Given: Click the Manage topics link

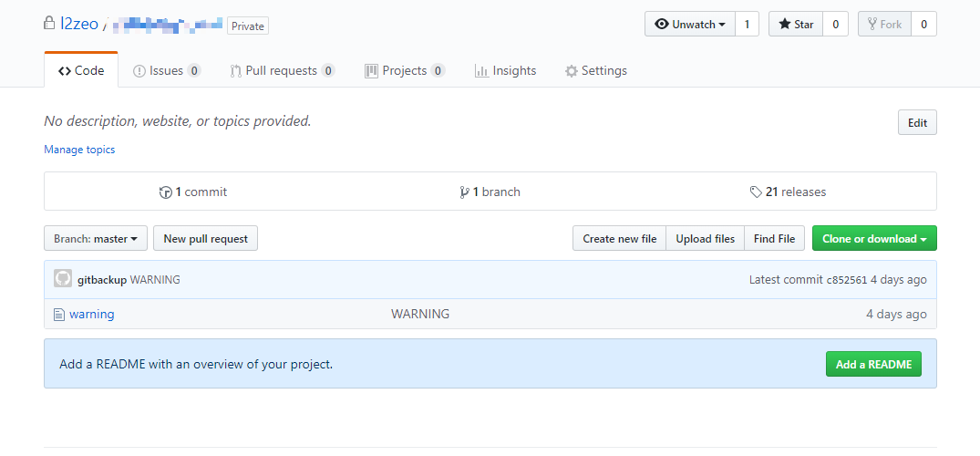Looking at the screenshot, I should [79, 150].
